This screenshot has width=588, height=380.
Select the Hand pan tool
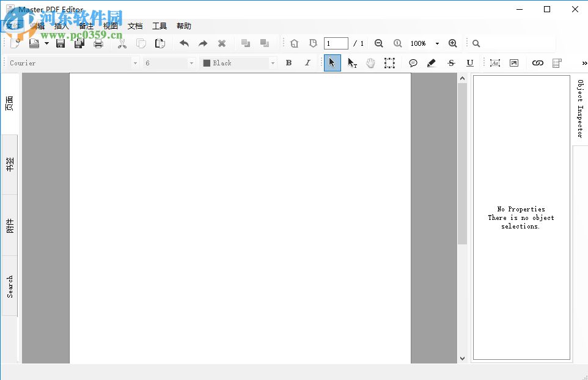371,62
